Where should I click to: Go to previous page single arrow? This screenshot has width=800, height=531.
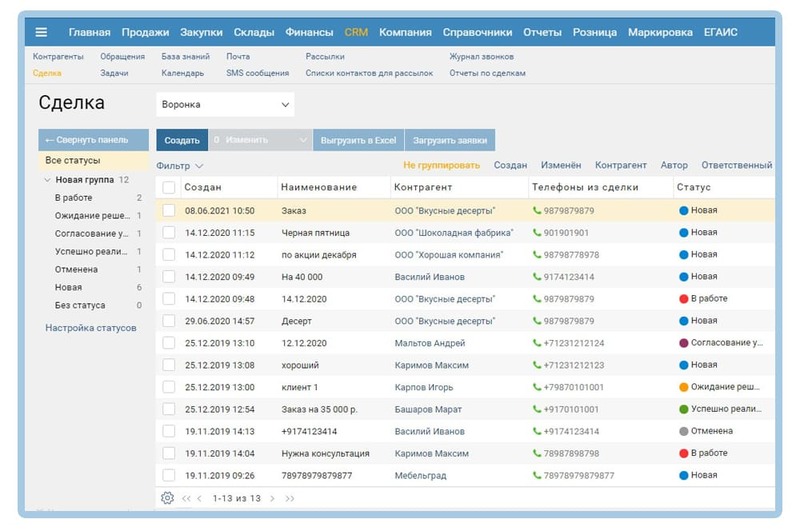(x=199, y=498)
